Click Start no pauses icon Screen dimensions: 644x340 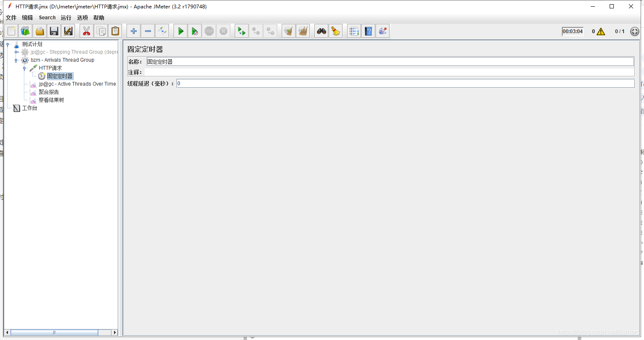point(195,31)
